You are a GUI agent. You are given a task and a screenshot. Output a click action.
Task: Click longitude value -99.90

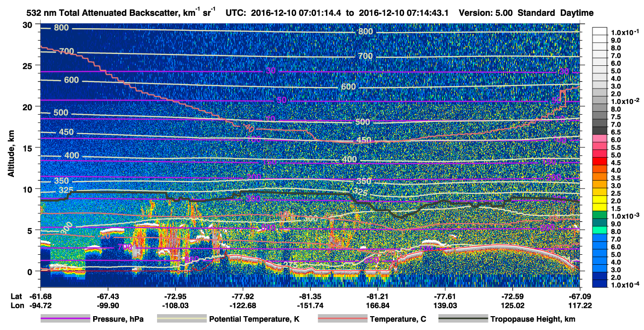pos(107,306)
